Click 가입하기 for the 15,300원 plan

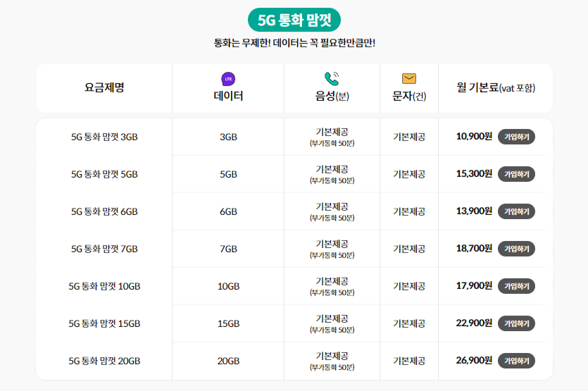[516, 174]
